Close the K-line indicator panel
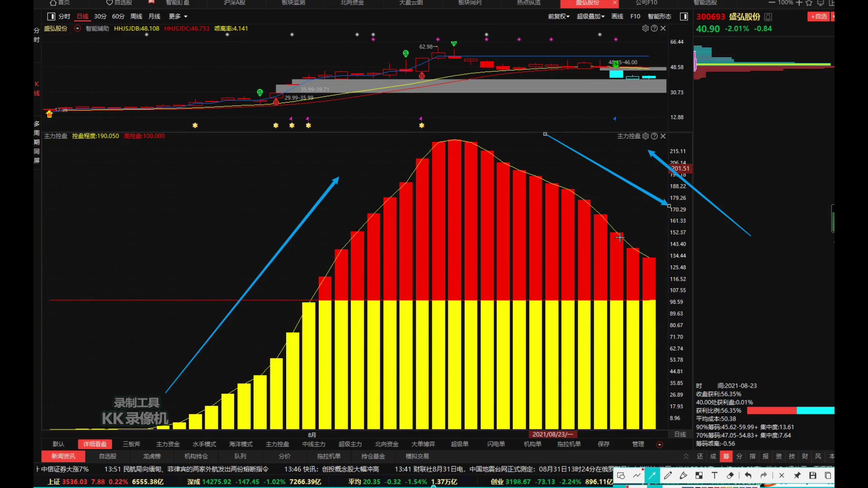Screen dimensions: 868x488 pyautogui.click(x=663, y=28)
